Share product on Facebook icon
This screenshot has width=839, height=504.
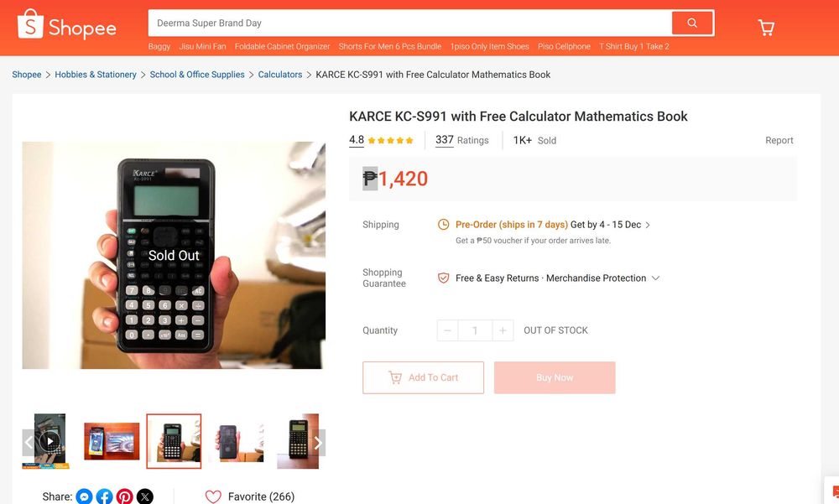pos(104,496)
